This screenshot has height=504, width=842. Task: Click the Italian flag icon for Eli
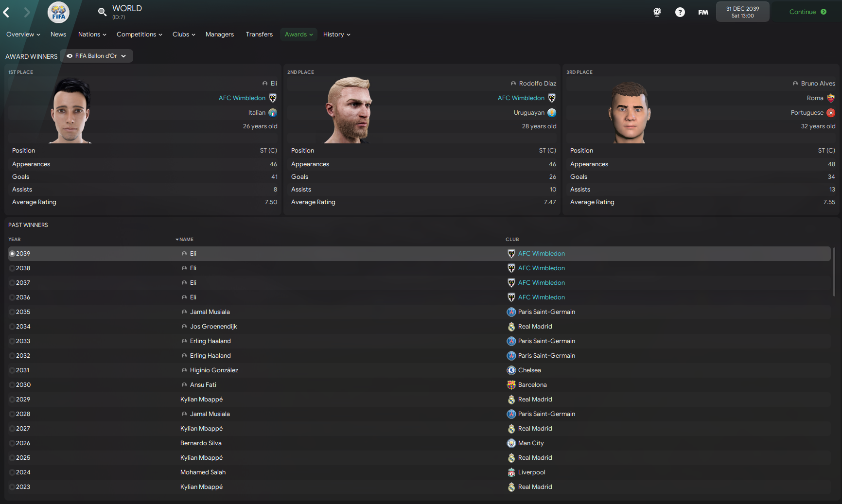pos(273,113)
